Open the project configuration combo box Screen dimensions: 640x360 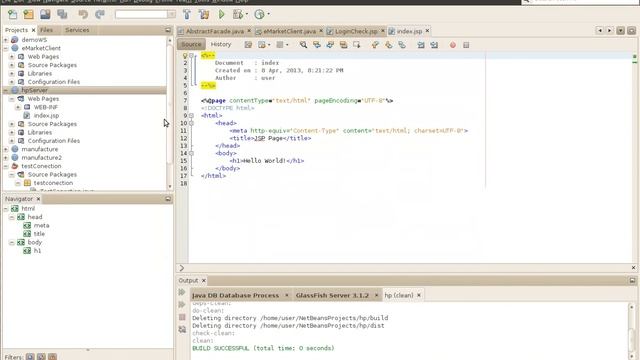[145, 15]
